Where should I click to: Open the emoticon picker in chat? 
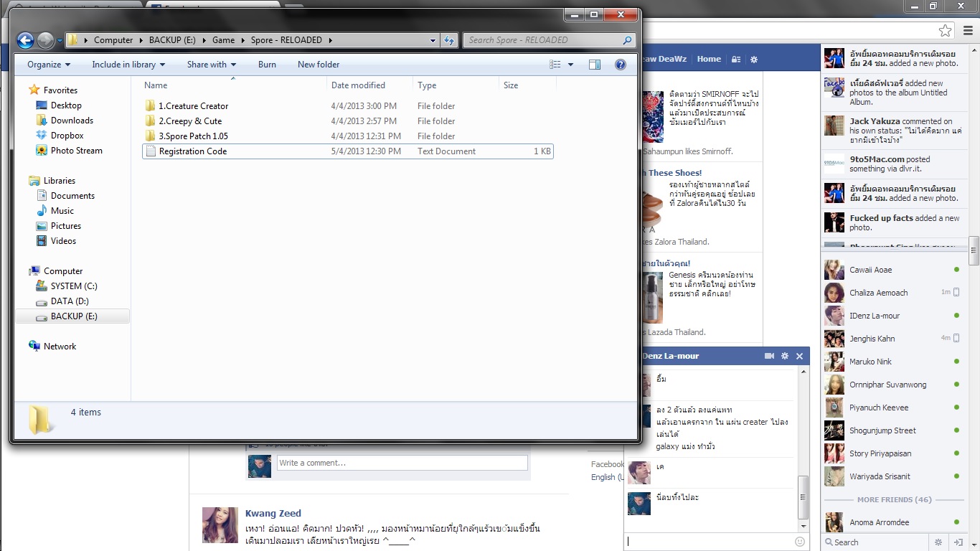coord(800,542)
